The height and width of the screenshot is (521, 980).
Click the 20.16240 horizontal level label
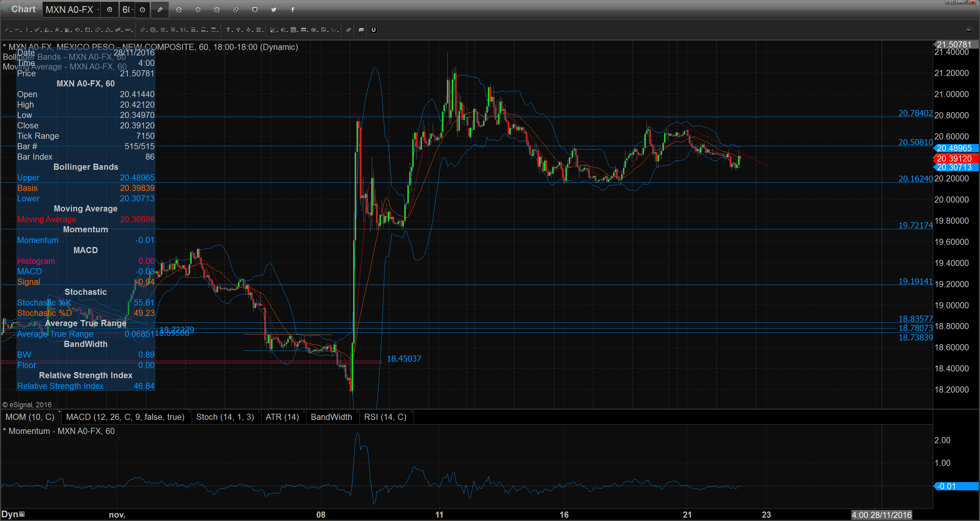(x=915, y=179)
